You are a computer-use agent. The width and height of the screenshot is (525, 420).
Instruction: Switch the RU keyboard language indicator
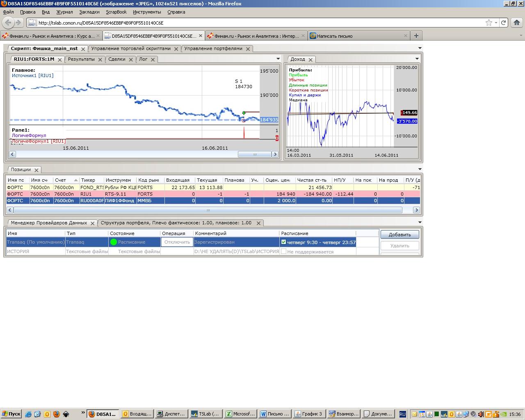(x=402, y=414)
